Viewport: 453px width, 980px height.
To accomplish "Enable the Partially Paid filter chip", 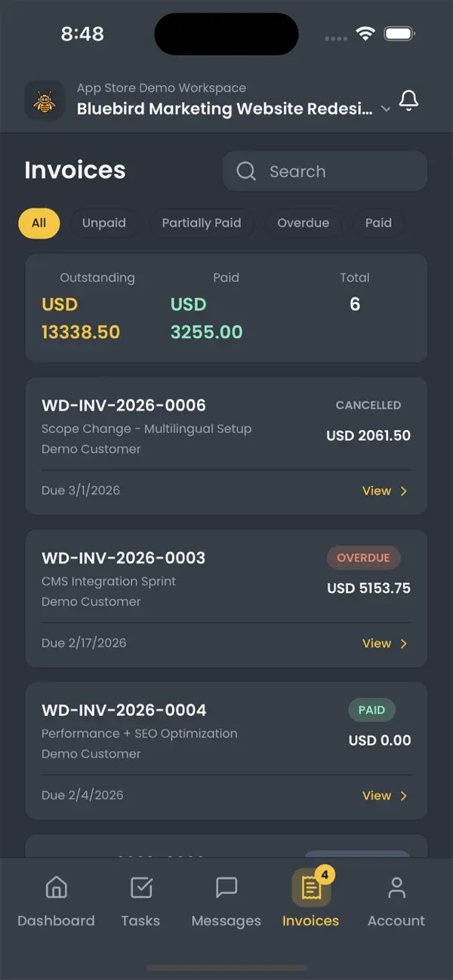I will coord(202,223).
